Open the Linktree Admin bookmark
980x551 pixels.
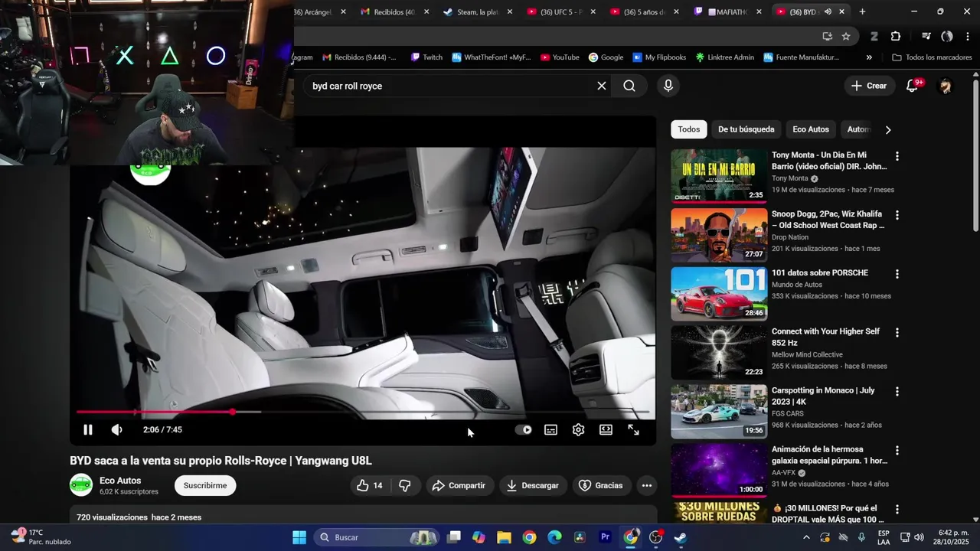724,57
